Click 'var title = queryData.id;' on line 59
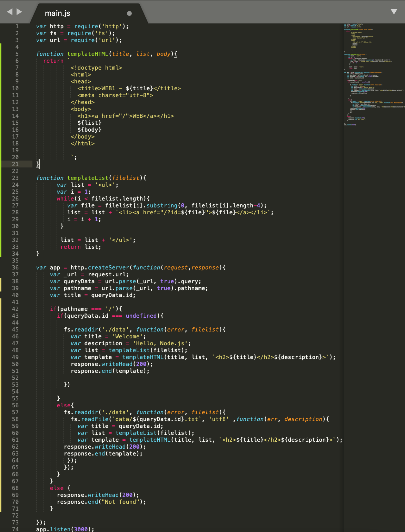This screenshot has width=405, height=532. click(x=120, y=426)
